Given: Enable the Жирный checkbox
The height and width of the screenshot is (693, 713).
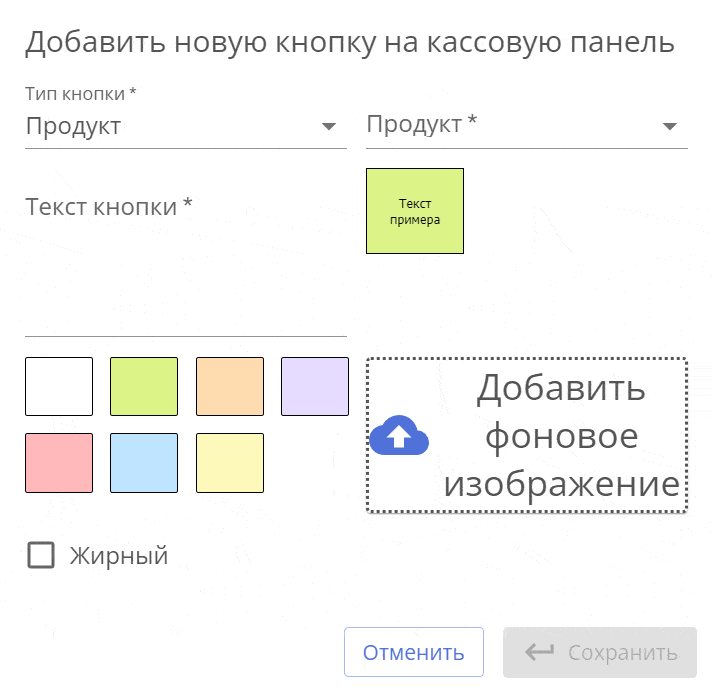Looking at the screenshot, I should pyautogui.click(x=41, y=555).
